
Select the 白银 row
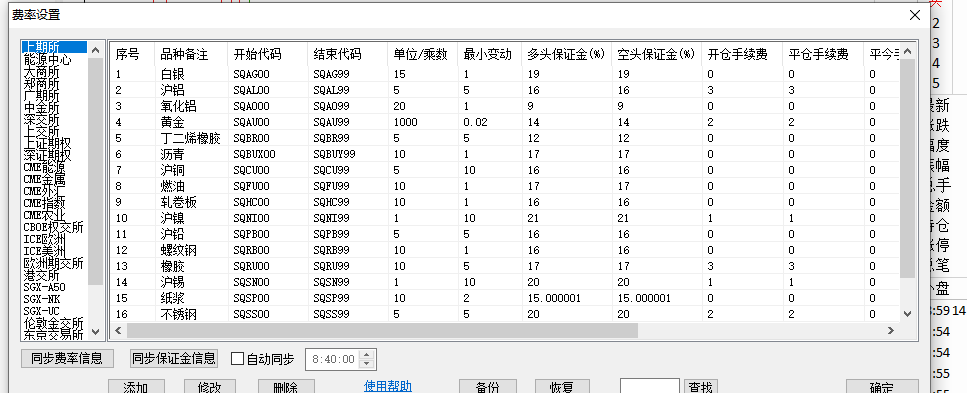(x=504, y=74)
